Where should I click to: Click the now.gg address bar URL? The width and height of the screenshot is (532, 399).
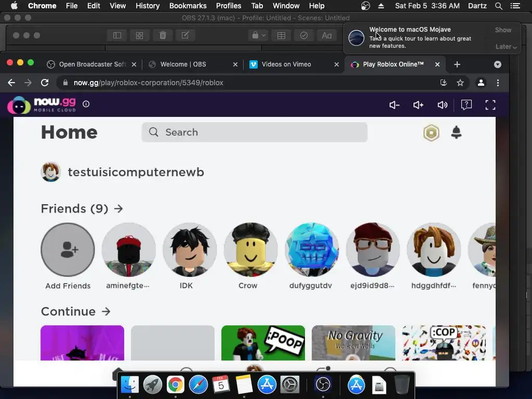tap(148, 83)
